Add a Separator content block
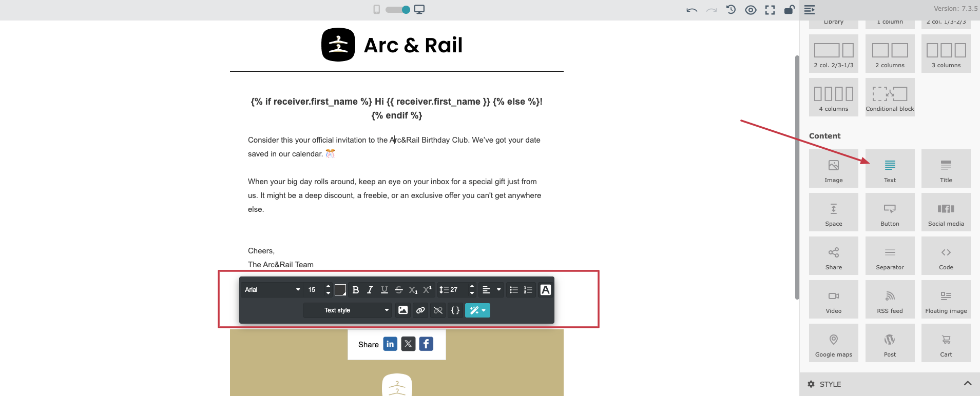The image size is (980, 396). click(890, 255)
